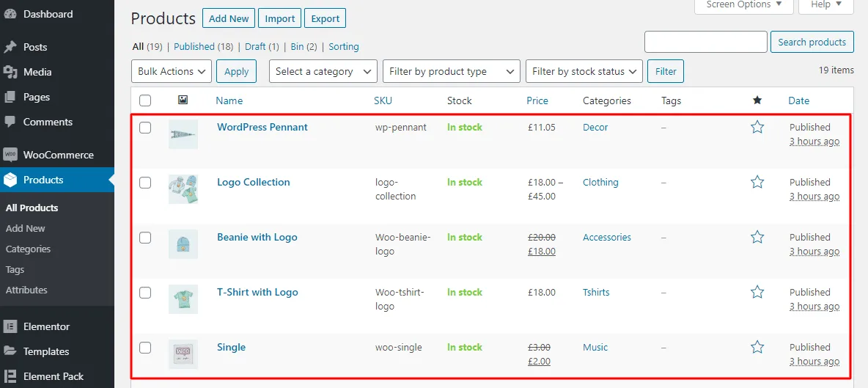Open the Tshirts category link
This screenshot has width=868, height=388.
pyautogui.click(x=596, y=292)
